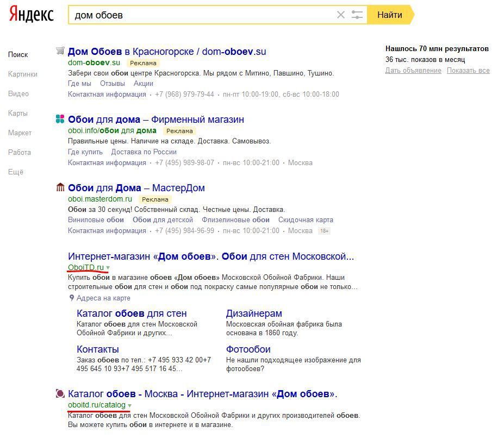Viewport: 504px width, 439px height.
Task: Click phone number +7 (968) 979-79-44
Action: 184,95
